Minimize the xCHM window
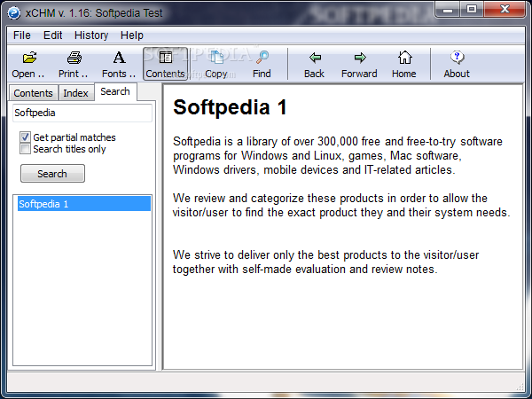532x399 pixels. [x=448, y=9]
